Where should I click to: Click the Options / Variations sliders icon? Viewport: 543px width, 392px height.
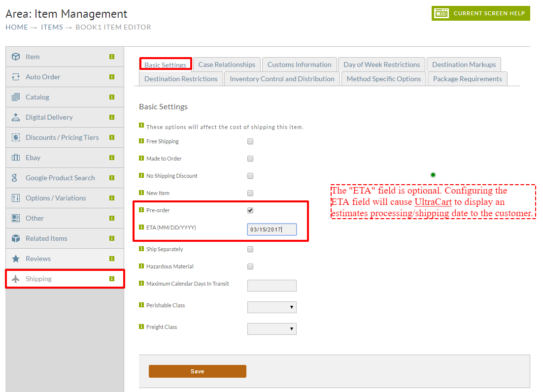16,198
